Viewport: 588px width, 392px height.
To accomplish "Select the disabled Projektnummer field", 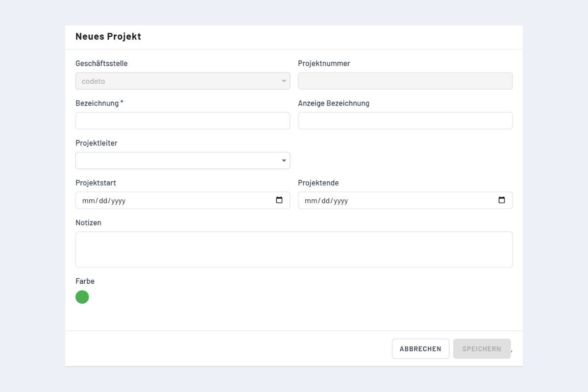I will coord(405,81).
